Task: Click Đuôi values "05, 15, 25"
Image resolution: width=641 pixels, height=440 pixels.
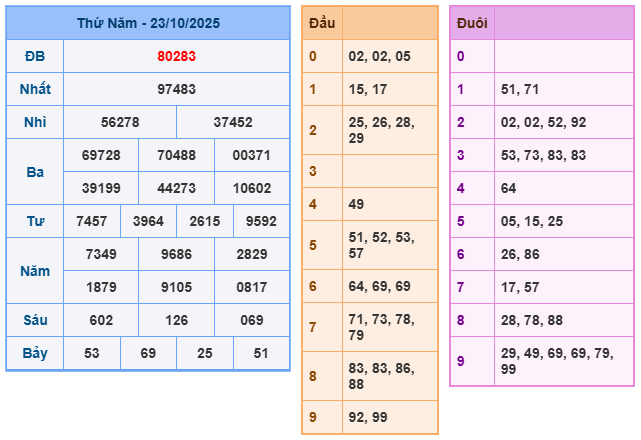Action: (x=531, y=221)
